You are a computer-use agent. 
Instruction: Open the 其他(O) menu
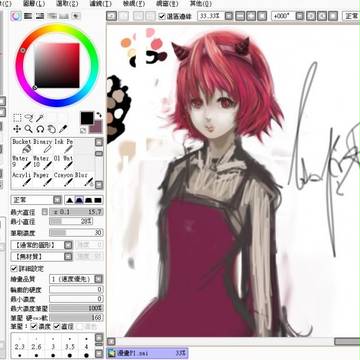(x=200, y=4)
